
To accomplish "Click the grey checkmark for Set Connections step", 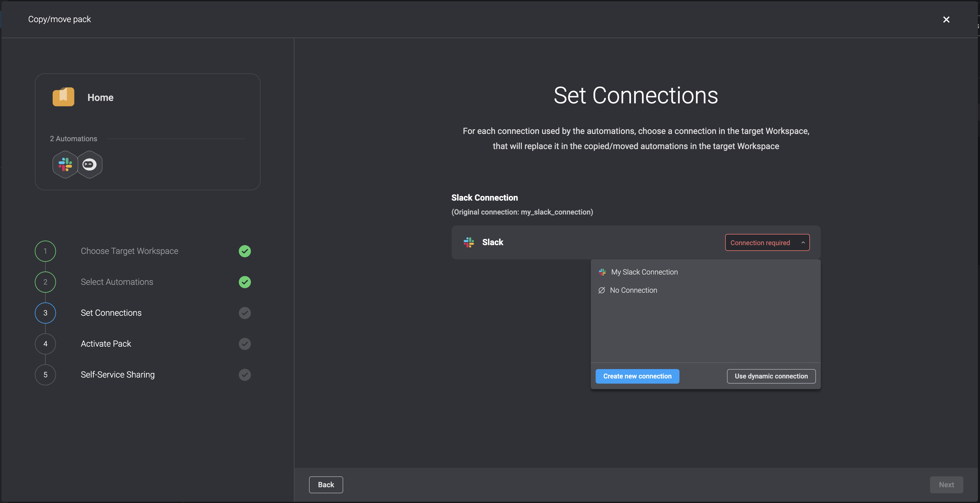I will point(245,312).
